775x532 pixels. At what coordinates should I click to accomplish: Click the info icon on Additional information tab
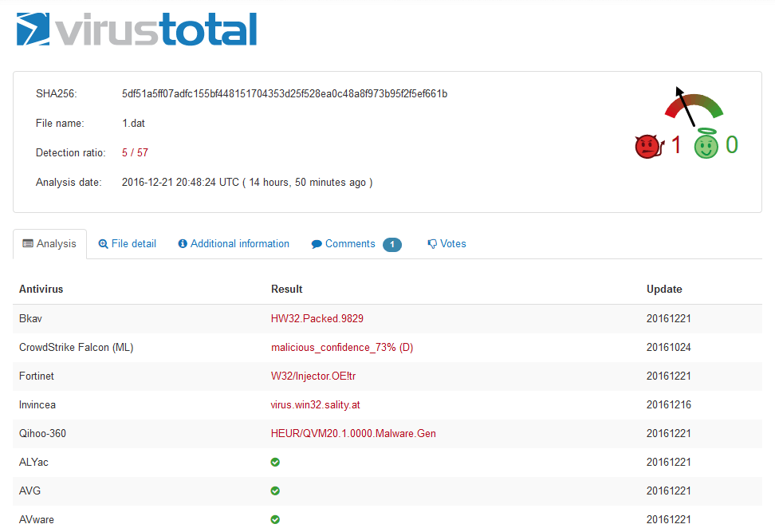[183, 244]
